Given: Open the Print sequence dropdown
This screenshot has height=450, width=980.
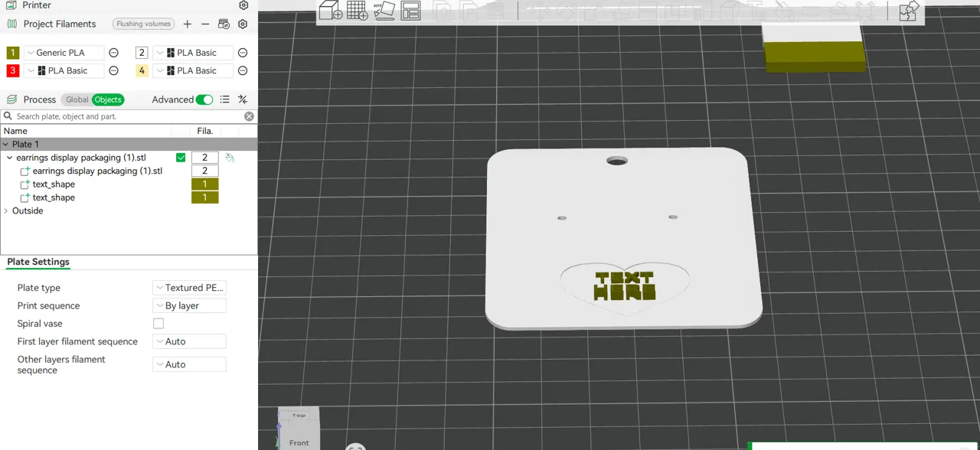Looking at the screenshot, I should (x=190, y=305).
